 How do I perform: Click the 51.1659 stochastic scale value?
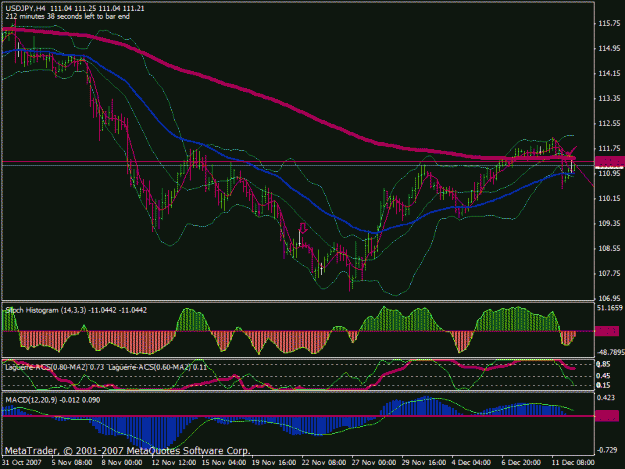click(x=610, y=308)
